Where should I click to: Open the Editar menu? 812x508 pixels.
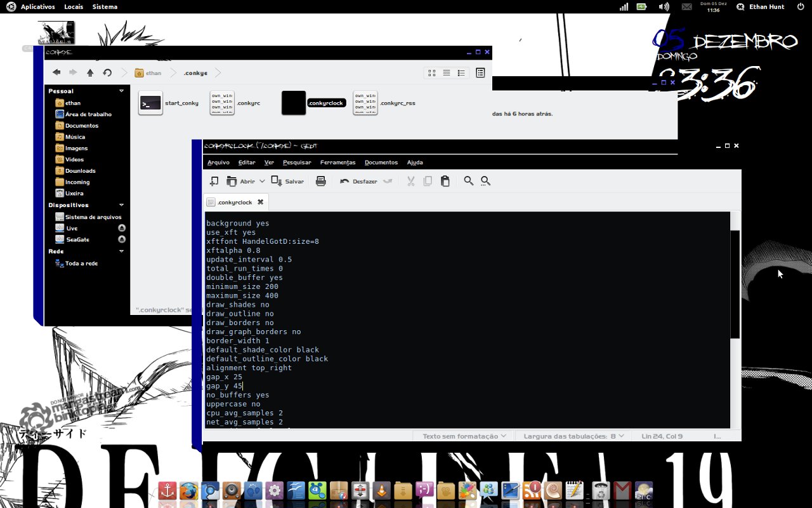click(247, 163)
